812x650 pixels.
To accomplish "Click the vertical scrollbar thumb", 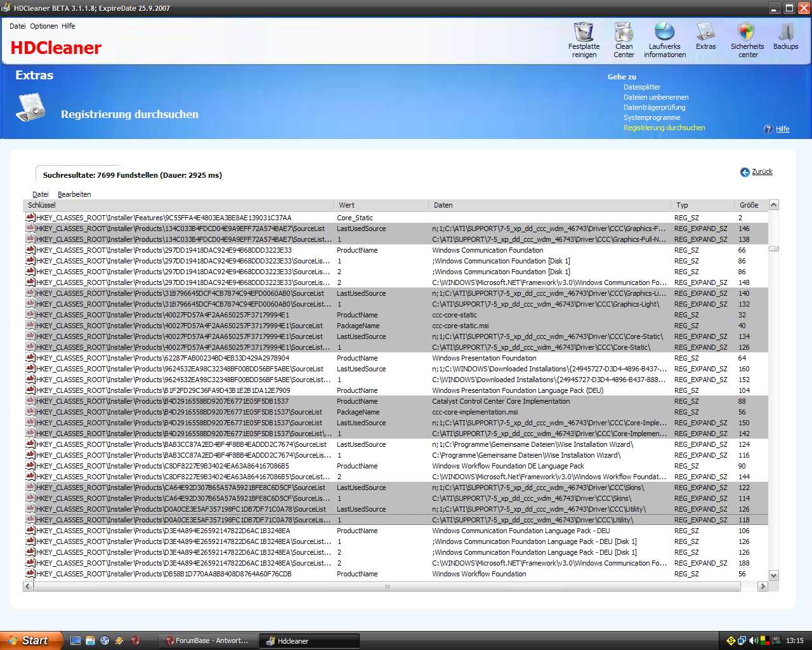I will [x=773, y=249].
